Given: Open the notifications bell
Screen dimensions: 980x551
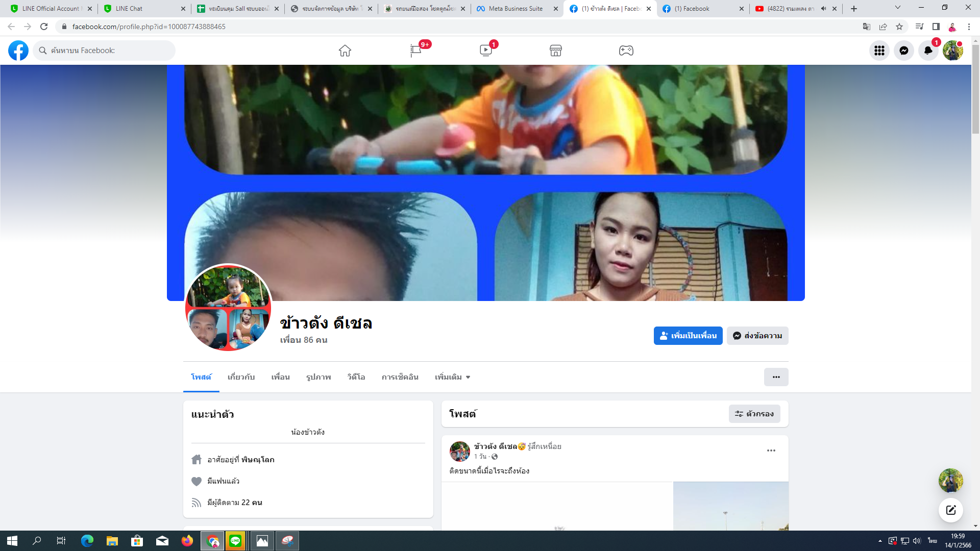Looking at the screenshot, I should point(928,51).
